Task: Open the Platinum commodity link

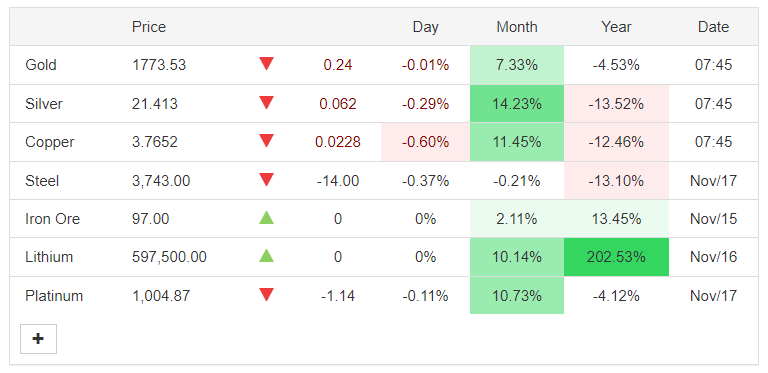Action: point(54,296)
